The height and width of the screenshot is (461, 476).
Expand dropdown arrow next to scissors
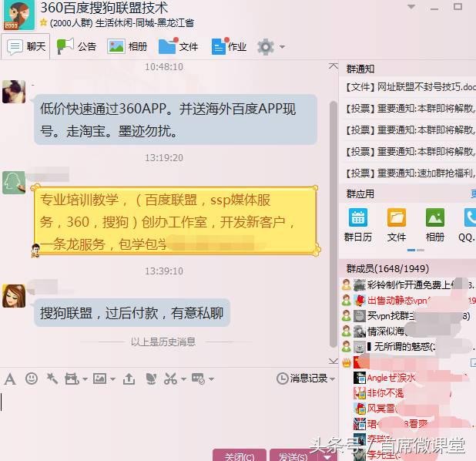point(183,379)
